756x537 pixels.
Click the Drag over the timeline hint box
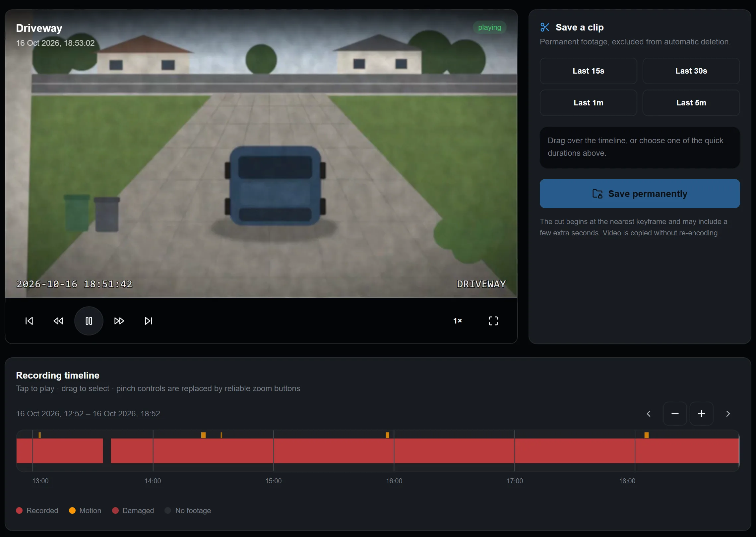(x=640, y=147)
